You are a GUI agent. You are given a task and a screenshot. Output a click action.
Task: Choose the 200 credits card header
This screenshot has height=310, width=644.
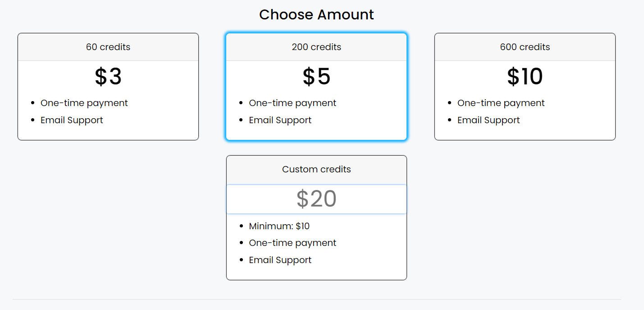click(x=316, y=47)
